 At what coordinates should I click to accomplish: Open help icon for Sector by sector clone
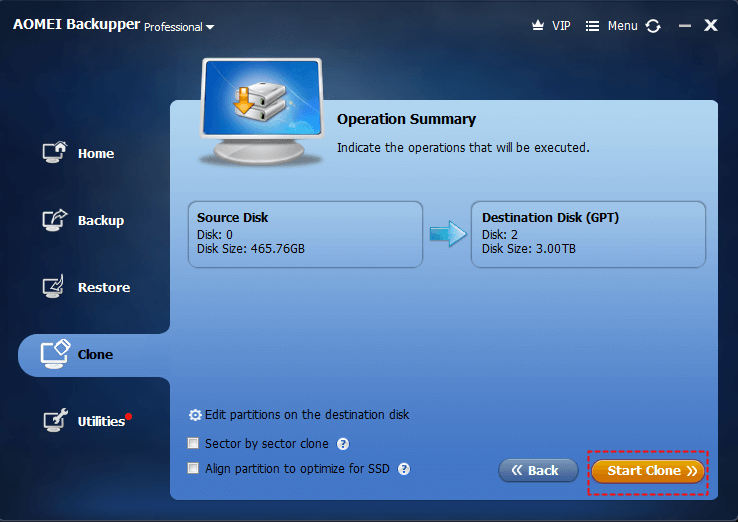[343, 444]
